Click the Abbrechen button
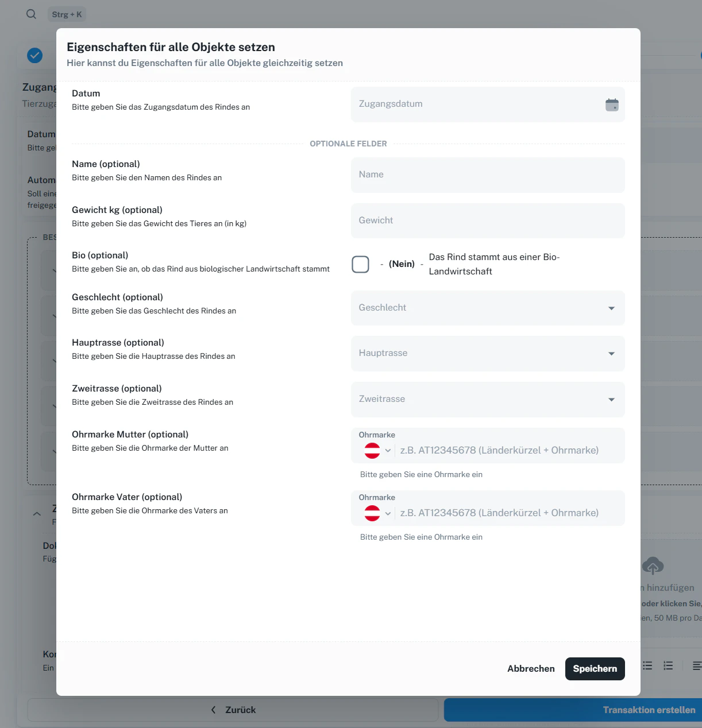 (x=531, y=669)
